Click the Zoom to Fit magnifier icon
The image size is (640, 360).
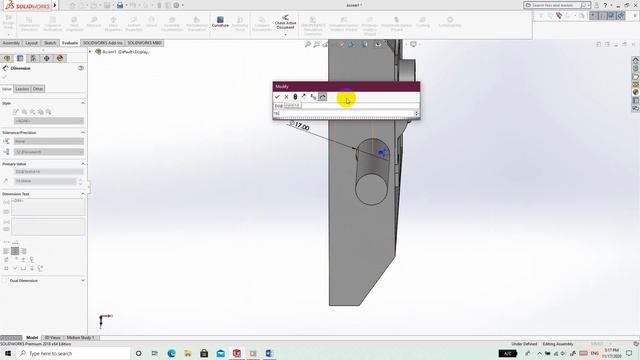pyautogui.click(x=308, y=44)
